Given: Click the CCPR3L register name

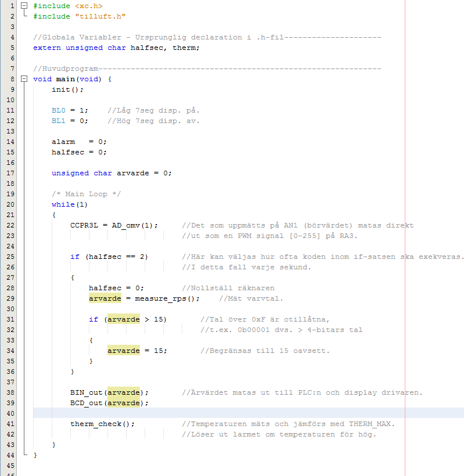Looking at the screenshot, I should [84, 225].
